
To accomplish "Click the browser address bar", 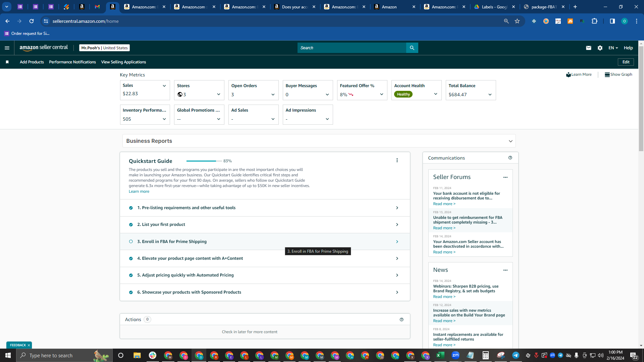I will (275, 21).
